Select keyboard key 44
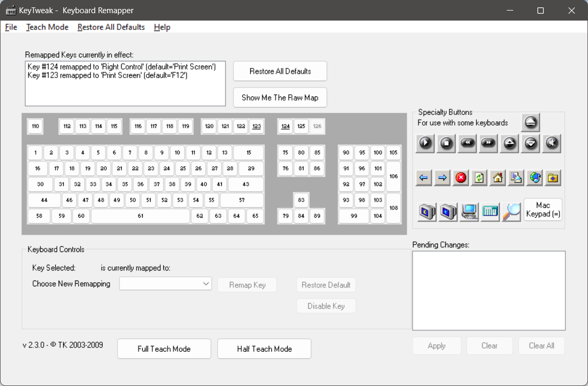Image resolution: width=588 pixels, height=386 pixels. point(44,200)
